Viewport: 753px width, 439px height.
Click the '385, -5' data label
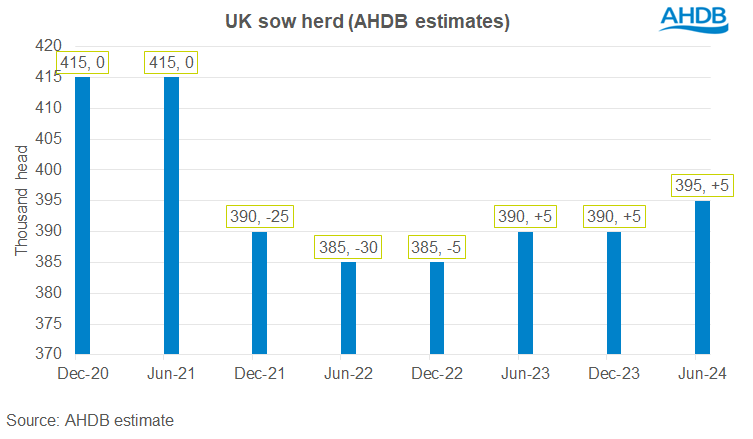tap(437, 246)
